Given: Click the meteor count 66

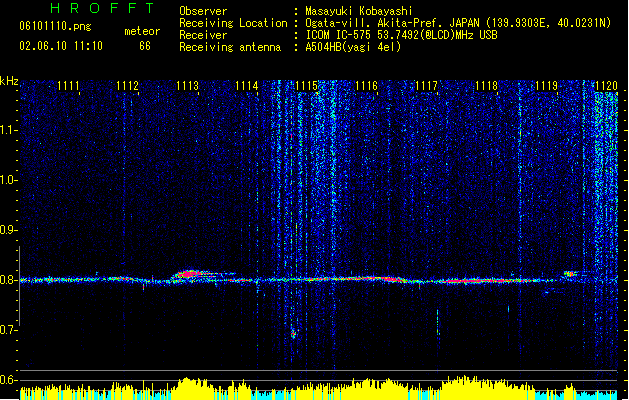Looking at the screenshot, I should [145, 46].
